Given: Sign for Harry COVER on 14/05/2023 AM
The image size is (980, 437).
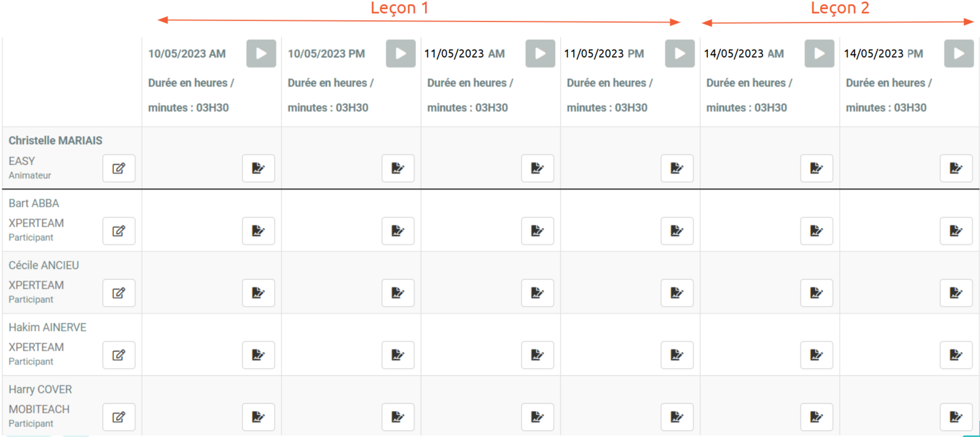Looking at the screenshot, I should [x=817, y=417].
